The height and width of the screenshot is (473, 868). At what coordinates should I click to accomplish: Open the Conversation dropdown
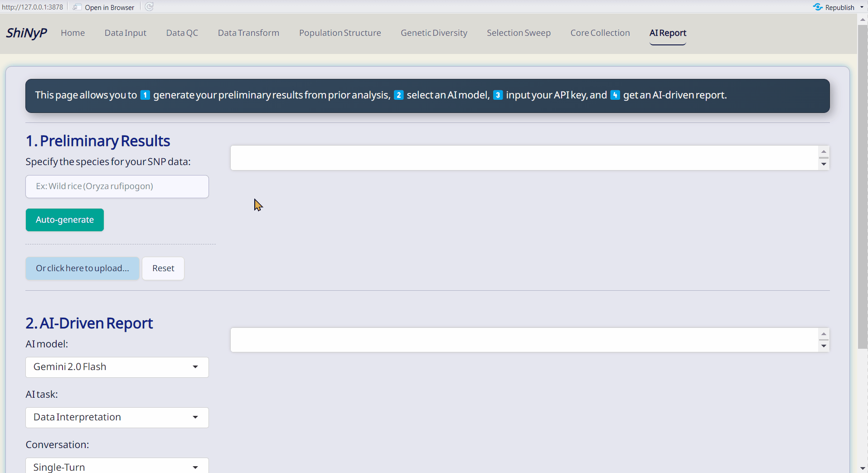point(117,466)
